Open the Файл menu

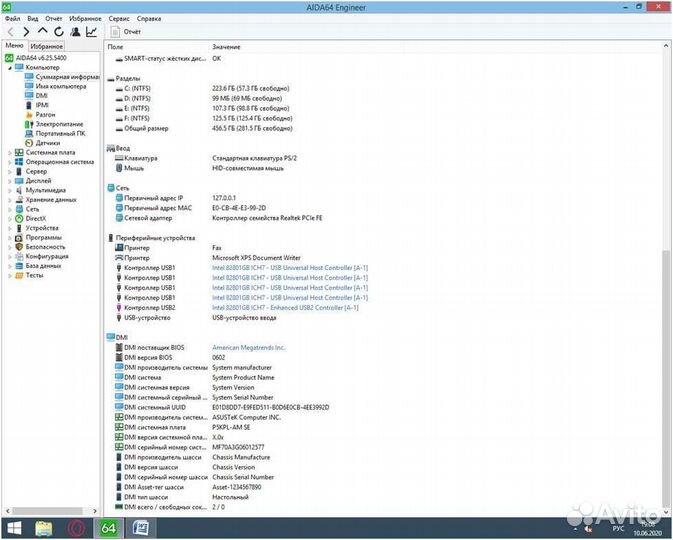(x=12, y=18)
